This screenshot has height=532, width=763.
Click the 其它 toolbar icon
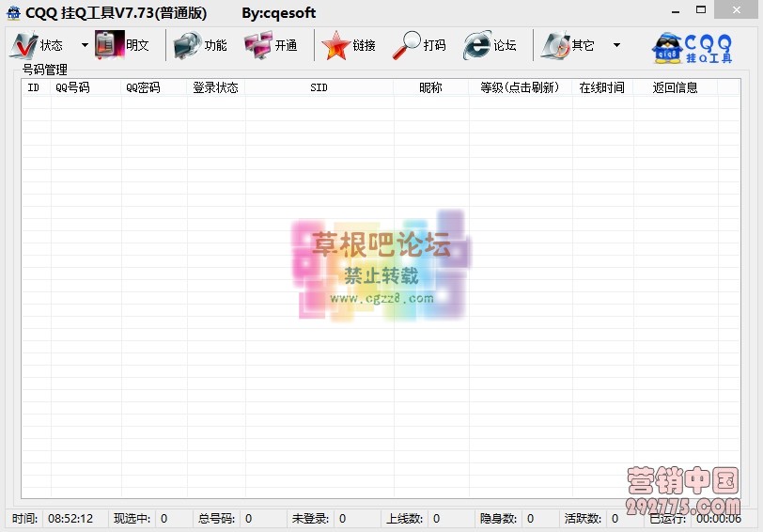[555, 45]
